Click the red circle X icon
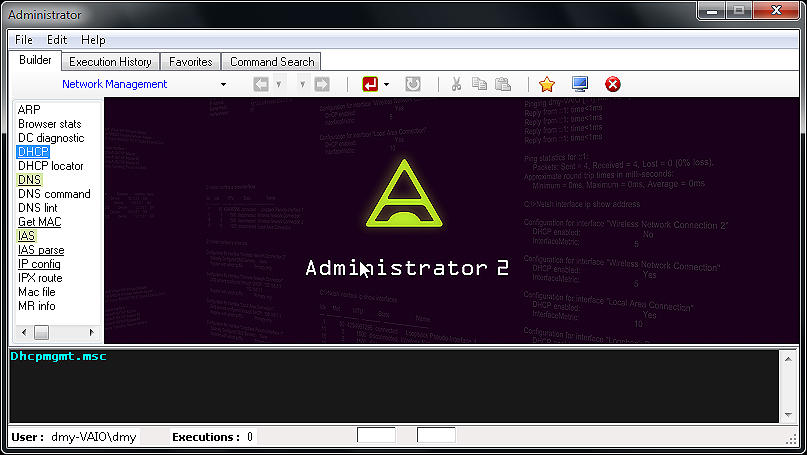This screenshot has height=455, width=807. click(x=612, y=84)
